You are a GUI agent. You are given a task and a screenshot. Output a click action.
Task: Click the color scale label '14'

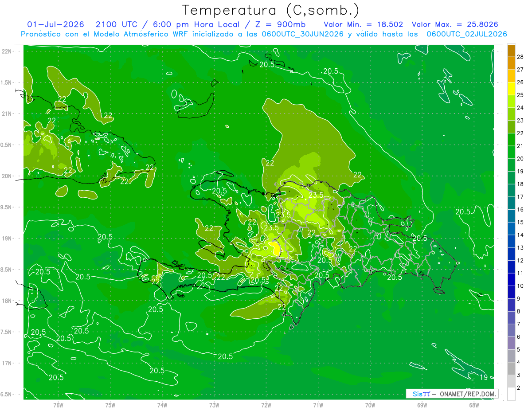tap(521, 235)
